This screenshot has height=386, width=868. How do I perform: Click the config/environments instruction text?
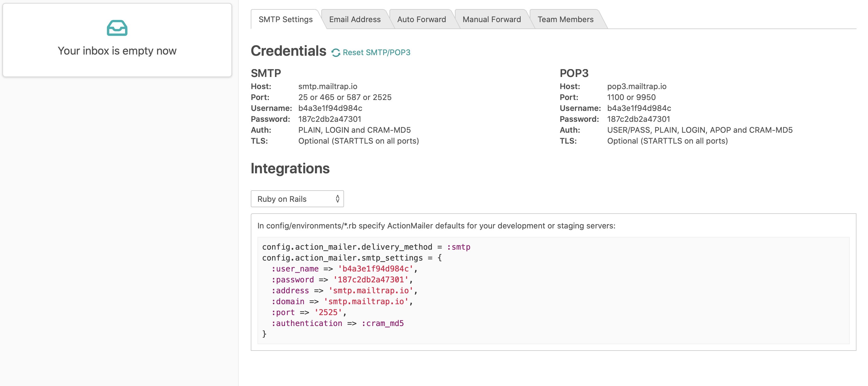tap(436, 225)
